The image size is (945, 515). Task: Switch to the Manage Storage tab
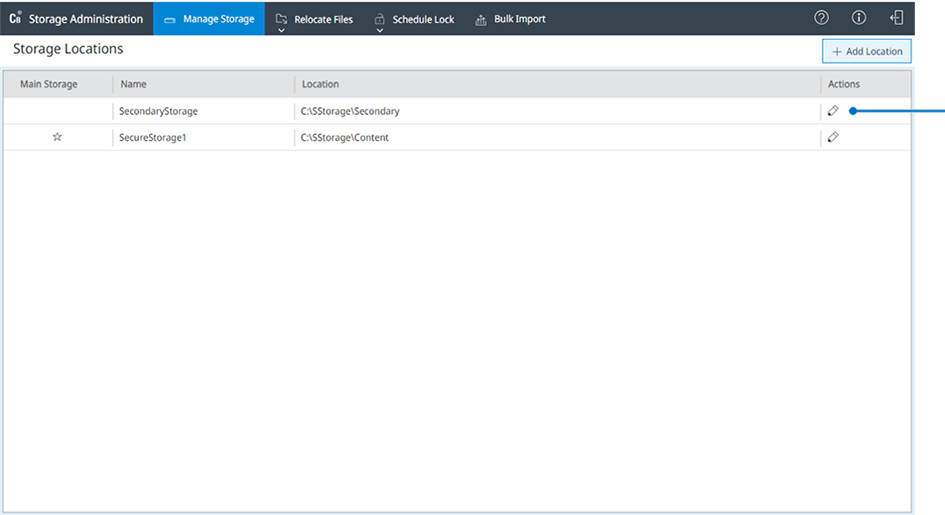point(209,19)
